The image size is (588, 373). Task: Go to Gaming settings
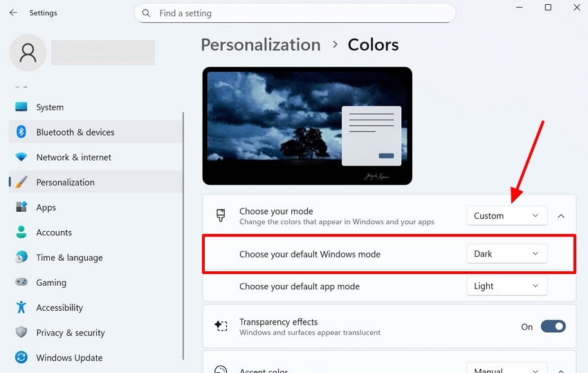point(95,282)
